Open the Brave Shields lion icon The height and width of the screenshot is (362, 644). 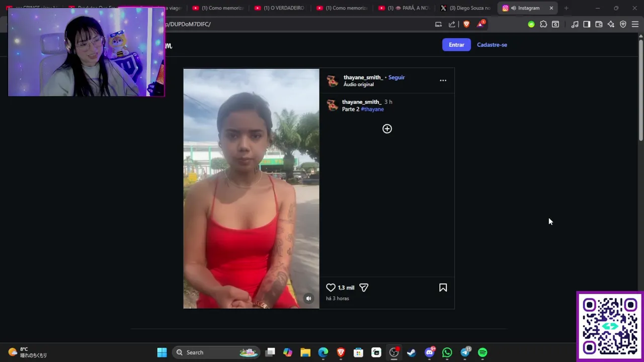pyautogui.click(x=466, y=24)
